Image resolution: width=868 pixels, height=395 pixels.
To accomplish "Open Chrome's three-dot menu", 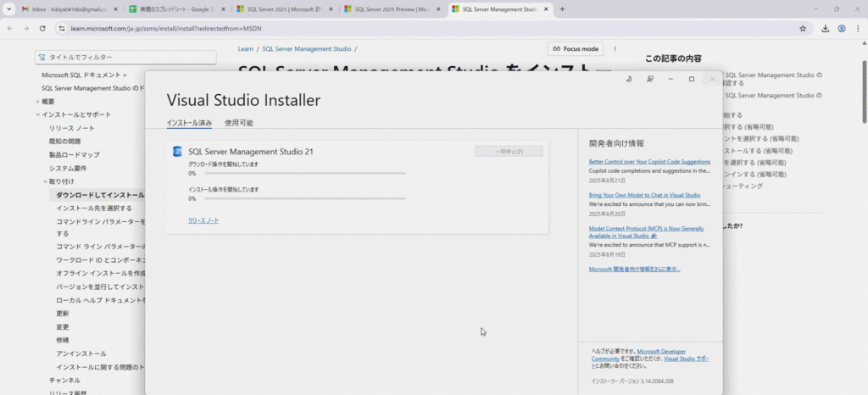I will pos(858,28).
